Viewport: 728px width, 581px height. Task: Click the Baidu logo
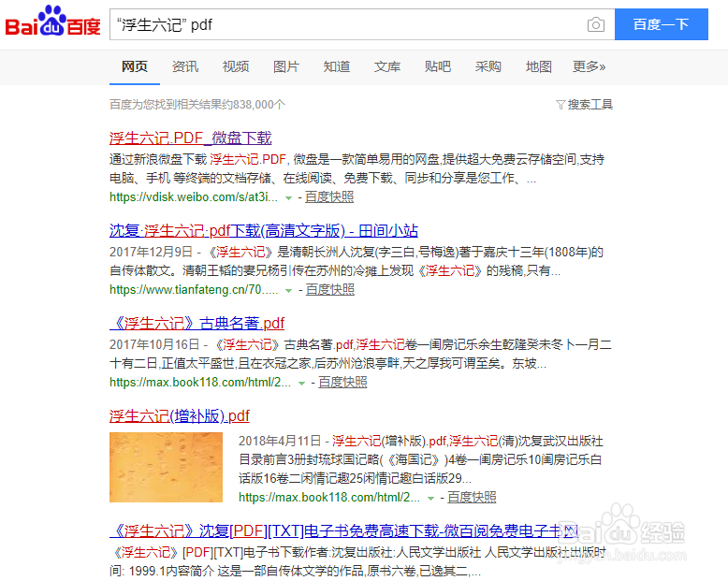[x=52, y=22]
